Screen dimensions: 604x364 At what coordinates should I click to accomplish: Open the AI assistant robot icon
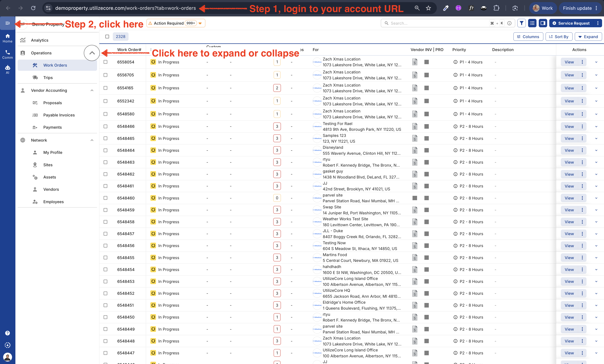click(8, 70)
